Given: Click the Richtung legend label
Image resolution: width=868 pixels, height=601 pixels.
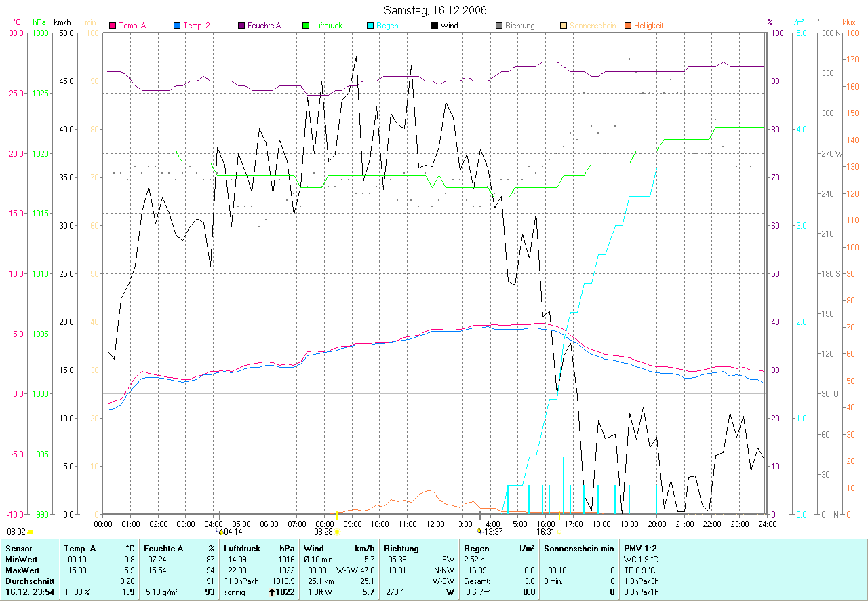Looking at the screenshot, I should 519,26.
